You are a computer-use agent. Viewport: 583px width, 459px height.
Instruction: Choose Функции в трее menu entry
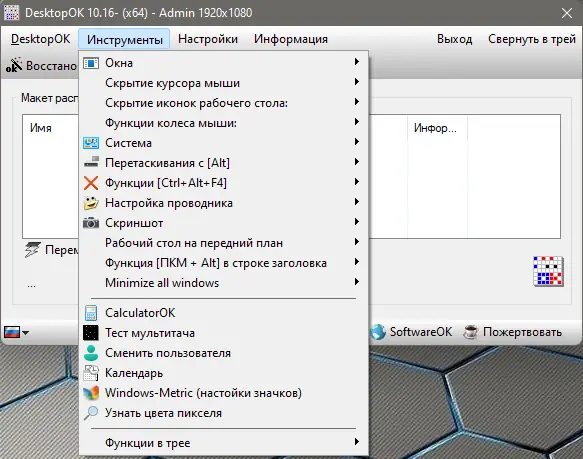pos(224,443)
